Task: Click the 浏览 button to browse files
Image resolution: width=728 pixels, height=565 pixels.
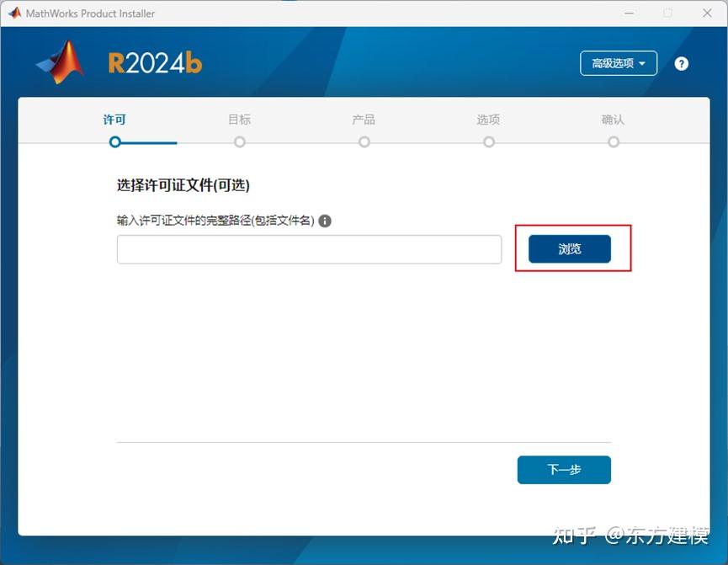Action: 571,248
